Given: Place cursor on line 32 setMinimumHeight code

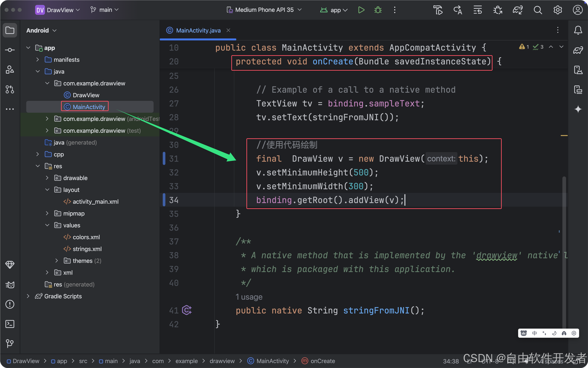Looking at the screenshot, I should (317, 172).
